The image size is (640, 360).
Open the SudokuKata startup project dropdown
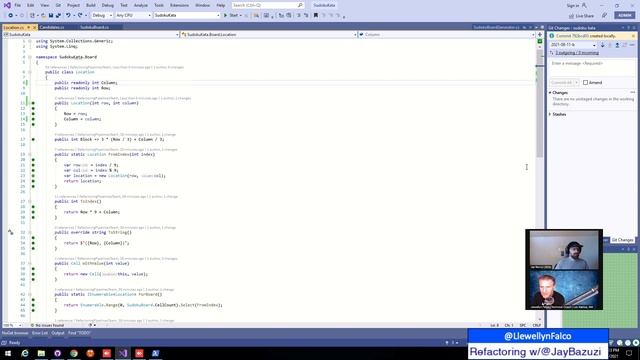(187, 16)
